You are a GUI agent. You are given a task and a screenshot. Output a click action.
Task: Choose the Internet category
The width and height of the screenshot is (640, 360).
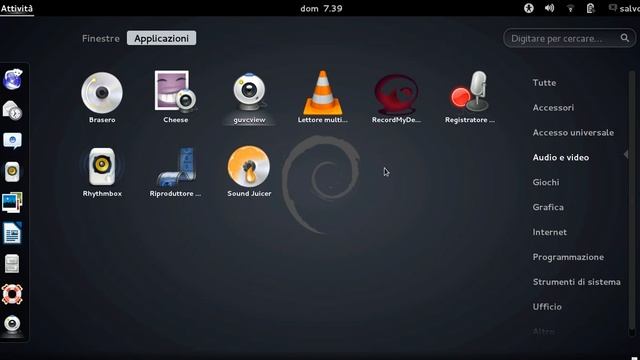549,232
